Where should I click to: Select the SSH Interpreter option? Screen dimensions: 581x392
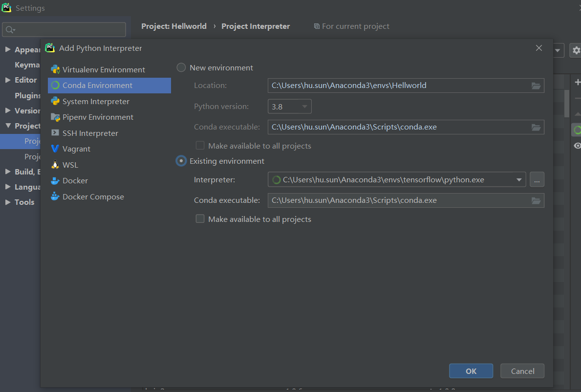click(90, 133)
